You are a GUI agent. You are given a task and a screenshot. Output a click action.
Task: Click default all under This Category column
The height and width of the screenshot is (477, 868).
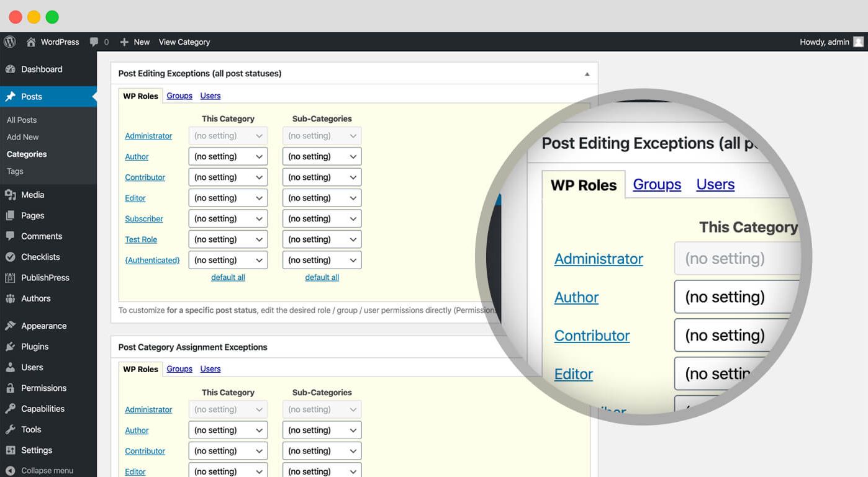pyautogui.click(x=228, y=277)
